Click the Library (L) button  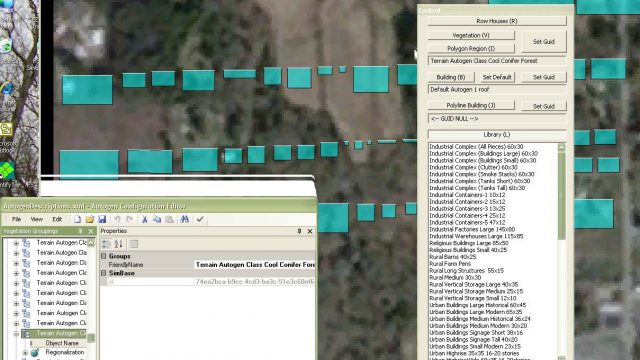497,135
